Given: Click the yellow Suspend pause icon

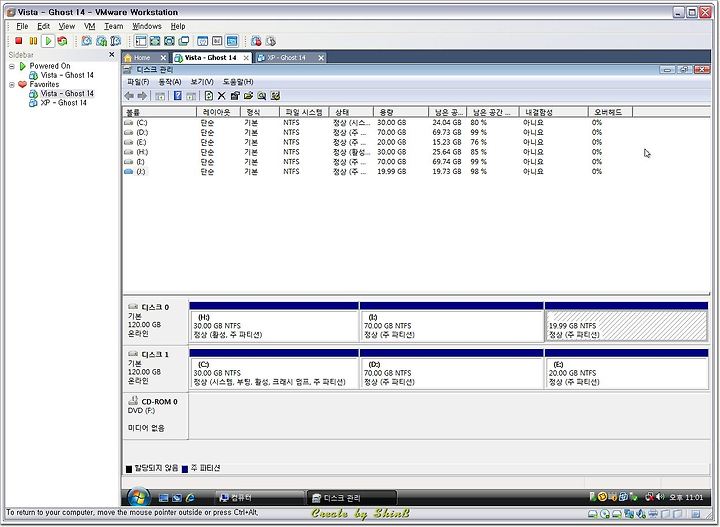Looking at the screenshot, I should click(x=33, y=41).
